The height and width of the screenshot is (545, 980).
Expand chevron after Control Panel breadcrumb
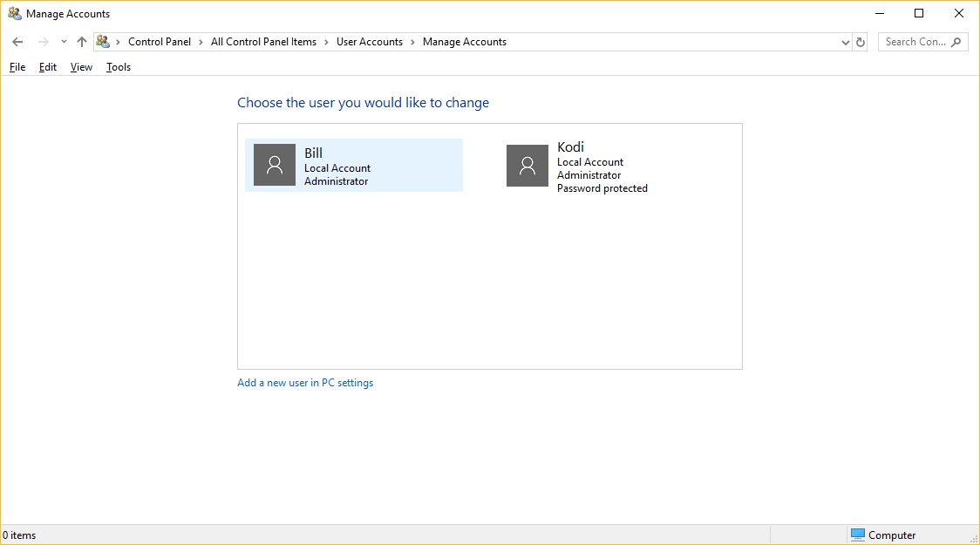click(x=201, y=42)
